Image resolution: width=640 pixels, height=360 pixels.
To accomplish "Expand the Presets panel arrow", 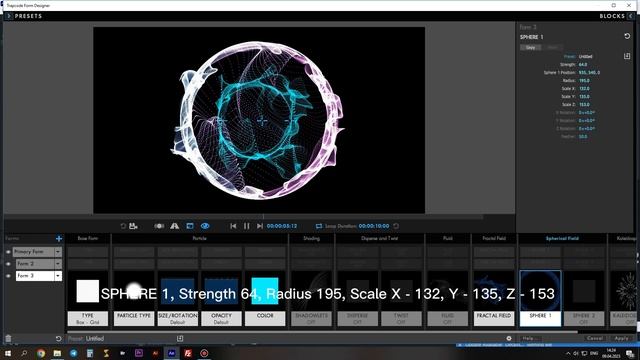I will point(9,16).
